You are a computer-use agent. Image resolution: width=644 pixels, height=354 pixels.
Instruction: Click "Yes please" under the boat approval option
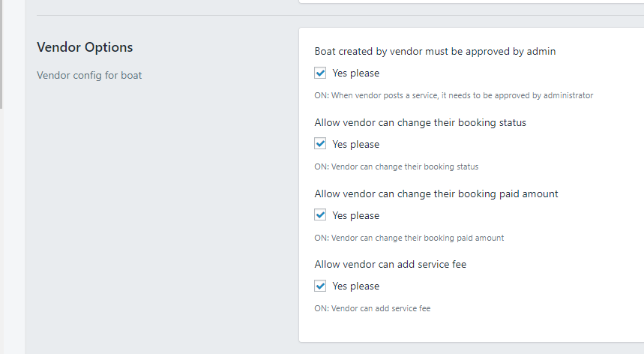tap(355, 73)
